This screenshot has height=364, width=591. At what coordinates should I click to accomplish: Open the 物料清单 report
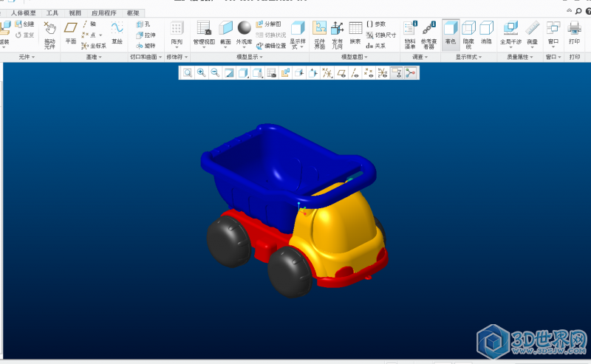coord(410,35)
